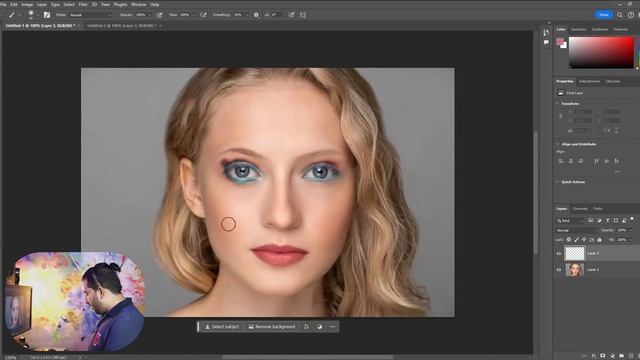This screenshot has width=640, height=360.
Task: Filter layers by adjustment layers icon
Action: [599, 220]
